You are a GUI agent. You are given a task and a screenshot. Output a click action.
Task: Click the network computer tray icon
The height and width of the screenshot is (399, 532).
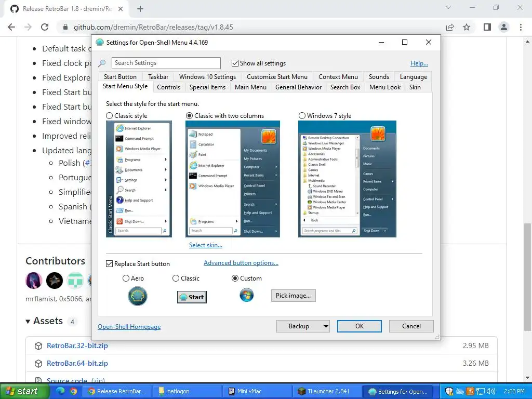pos(481,391)
